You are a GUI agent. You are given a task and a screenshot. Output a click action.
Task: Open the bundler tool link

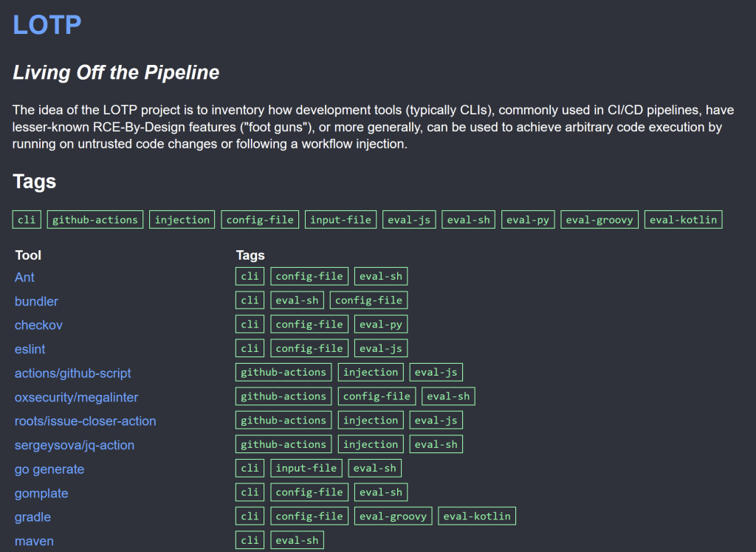[36, 301]
